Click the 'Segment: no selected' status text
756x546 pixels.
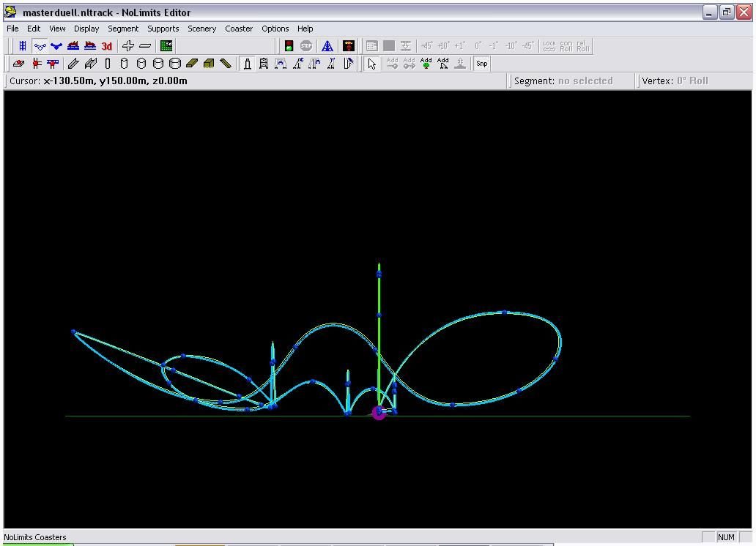click(563, 81)
